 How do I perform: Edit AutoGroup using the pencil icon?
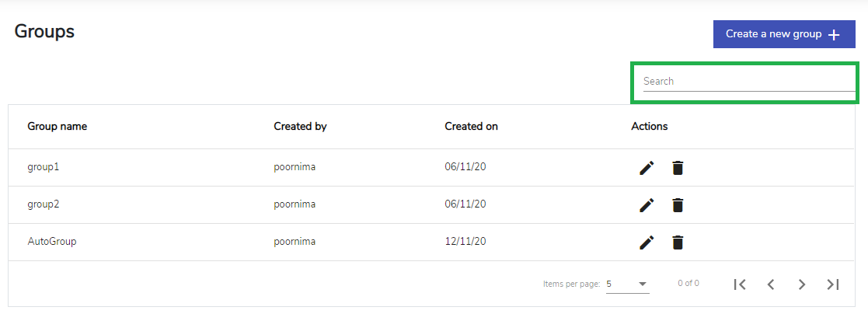point(647,242)
